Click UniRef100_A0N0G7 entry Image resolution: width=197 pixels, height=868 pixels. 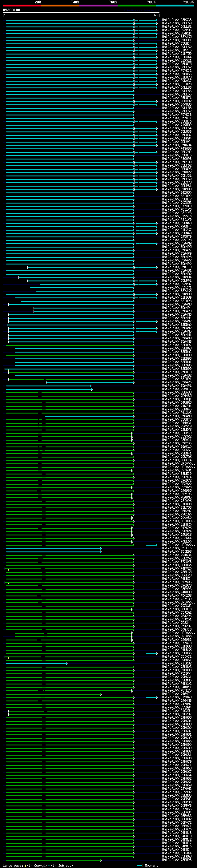tap(177, 81)
